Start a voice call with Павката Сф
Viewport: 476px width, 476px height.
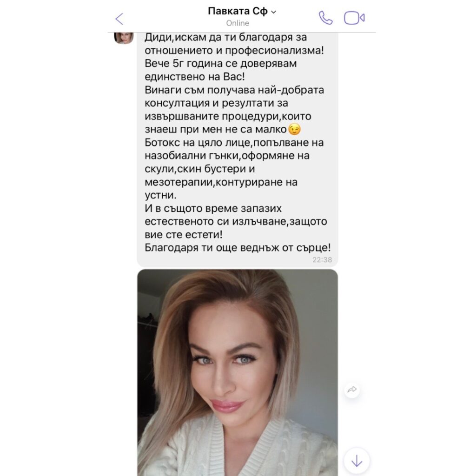pyautogui.click(x=325, y=18)
